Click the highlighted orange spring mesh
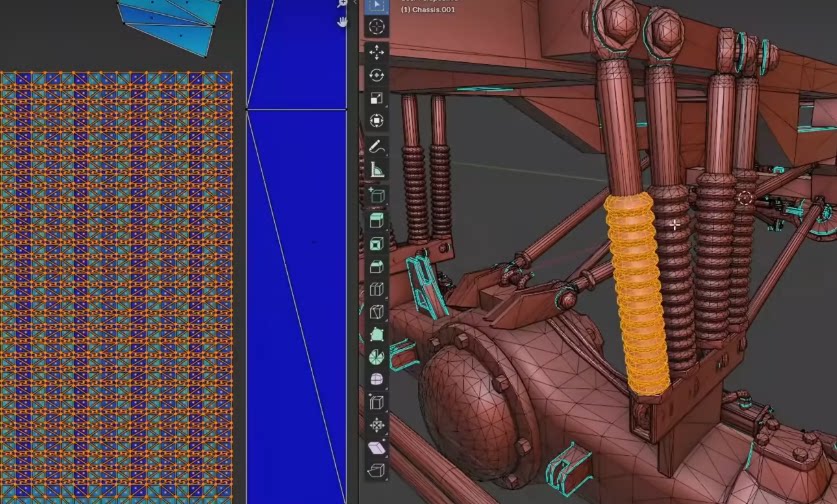Image resolution: width=837 pixels, height=504 pixels. [636, 294]
